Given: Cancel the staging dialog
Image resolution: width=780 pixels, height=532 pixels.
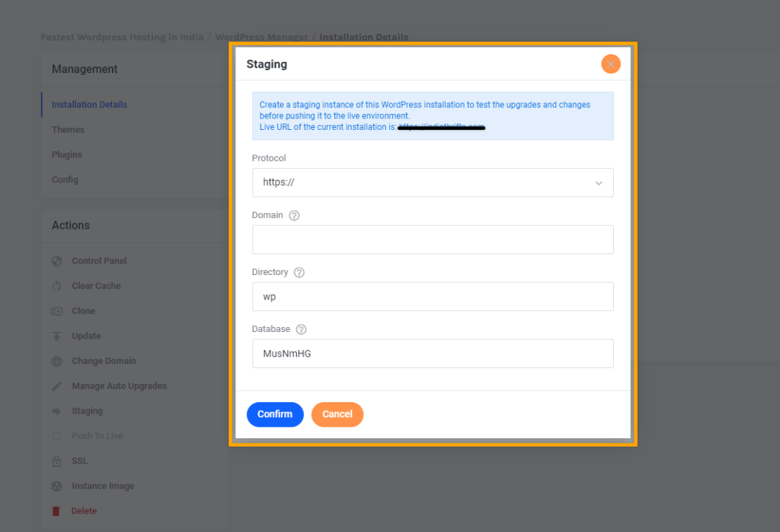Looking at the screenshot, I should click(337, 414).
